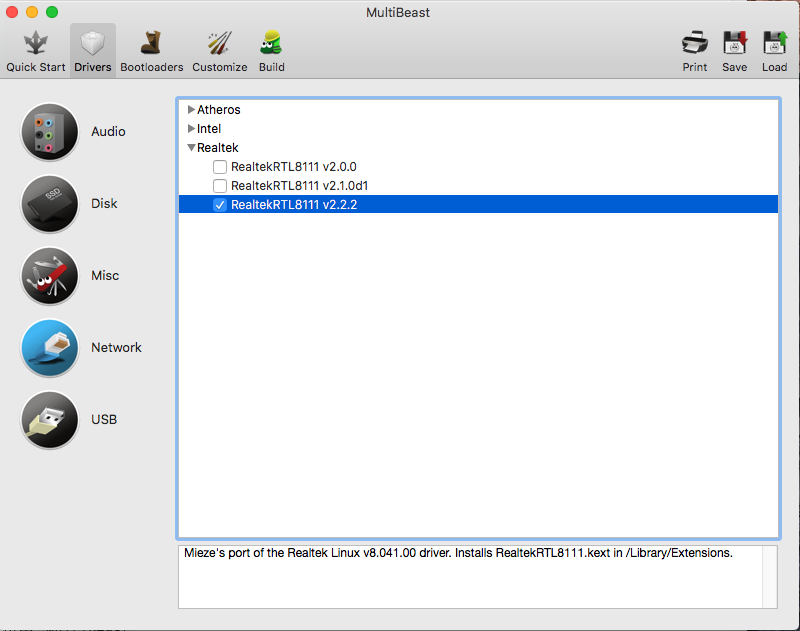Zoom the MultiBeast window with green button

click(x=52, y=12)
